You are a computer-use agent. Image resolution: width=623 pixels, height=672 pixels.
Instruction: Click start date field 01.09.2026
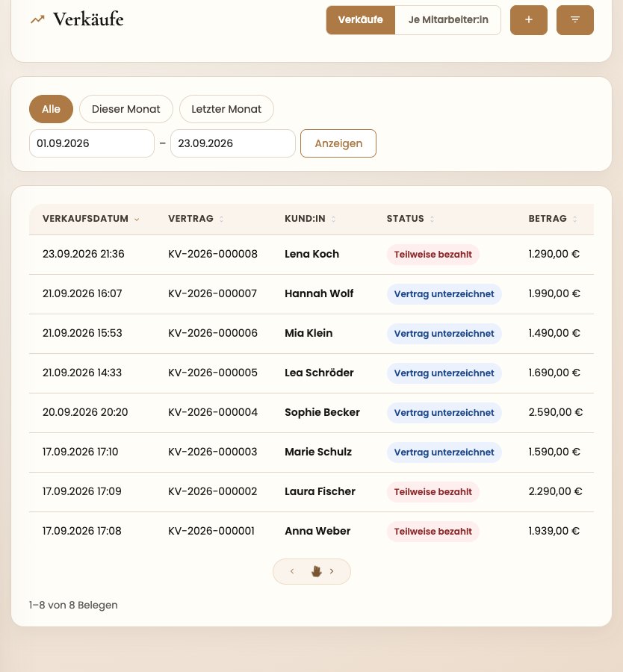tap(92, 143)
